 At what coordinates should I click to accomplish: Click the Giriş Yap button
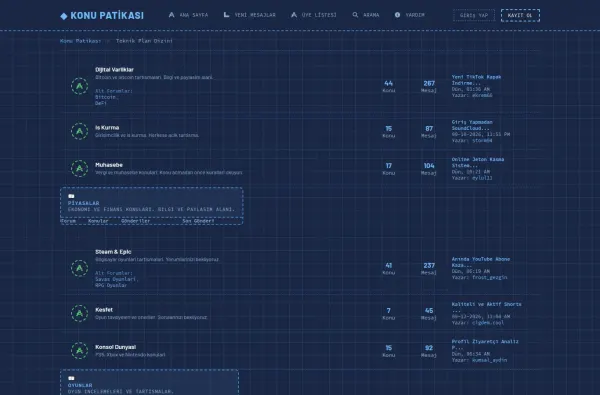pyautogui.click(x=474, y=15)
